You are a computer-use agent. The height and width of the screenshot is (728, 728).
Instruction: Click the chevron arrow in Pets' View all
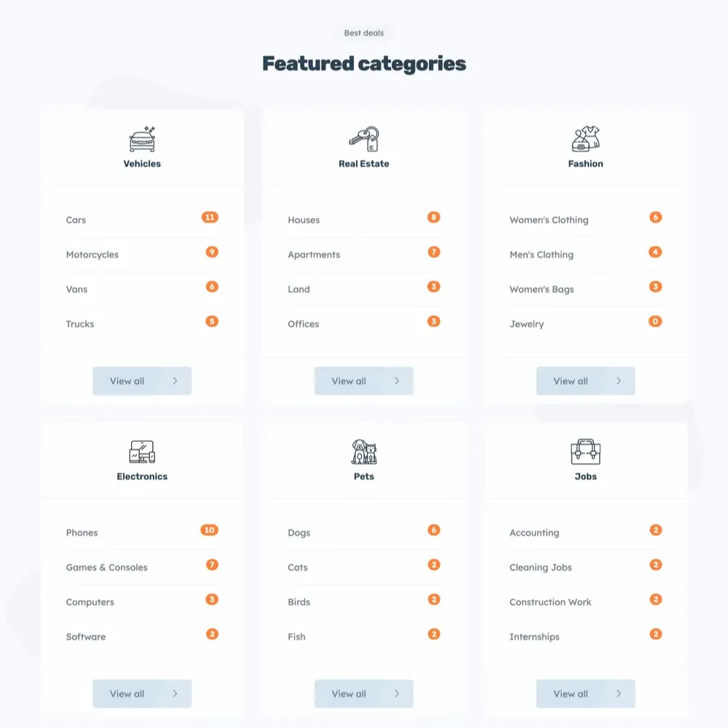397,694
